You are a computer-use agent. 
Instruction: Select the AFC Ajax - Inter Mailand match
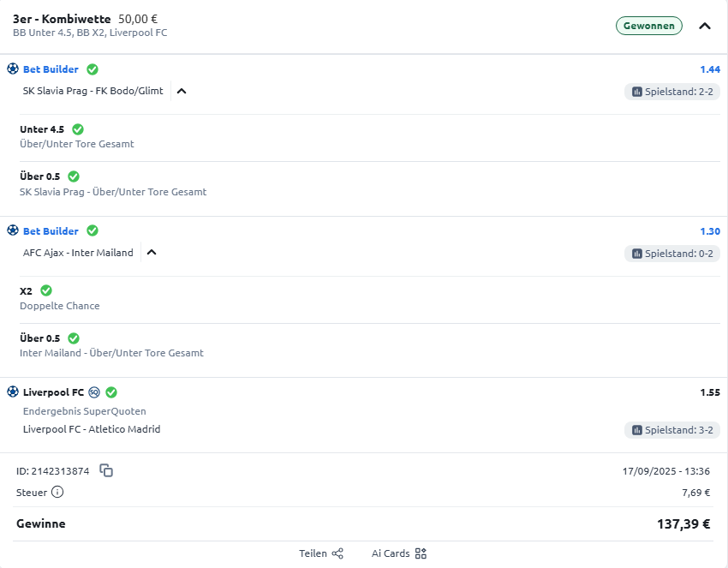pos(78,253)
